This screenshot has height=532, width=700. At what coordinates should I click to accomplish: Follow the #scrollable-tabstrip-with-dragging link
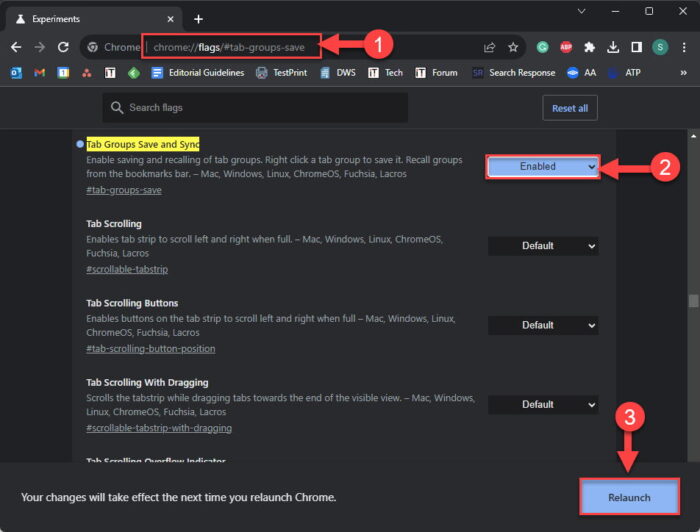pyautogui.click(x=159, y=428)
